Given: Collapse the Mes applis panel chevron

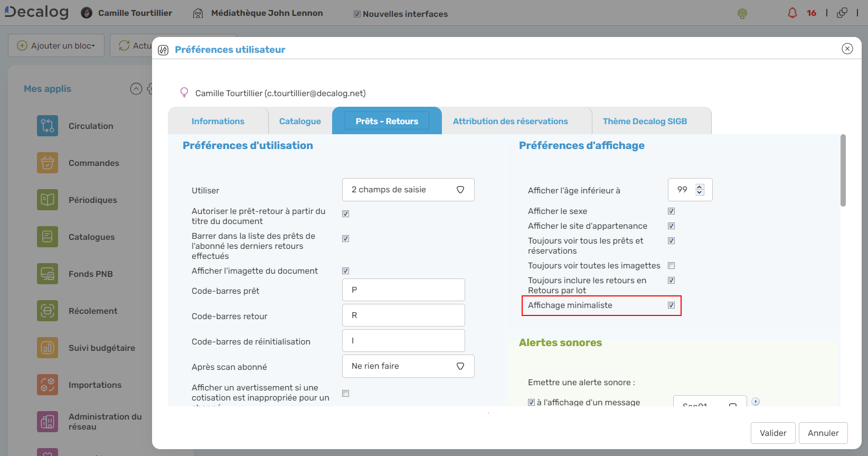Looking at the screenshot, I should [x=136, y=89].
